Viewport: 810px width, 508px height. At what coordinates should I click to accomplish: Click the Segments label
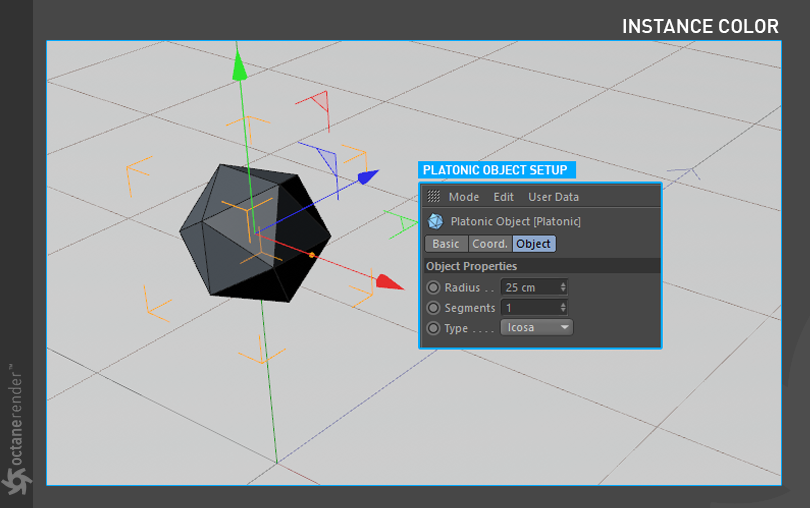pos(470,309)
